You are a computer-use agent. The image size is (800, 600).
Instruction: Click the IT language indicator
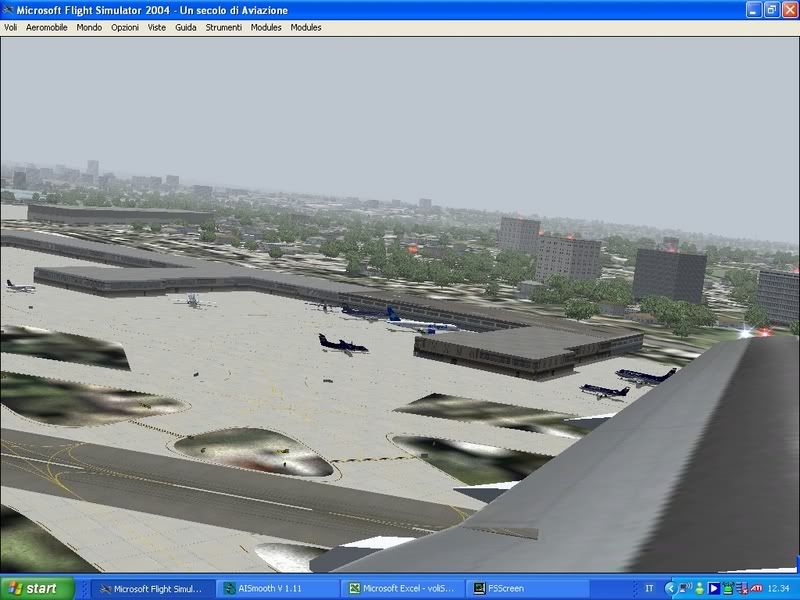tap(649, 589)
